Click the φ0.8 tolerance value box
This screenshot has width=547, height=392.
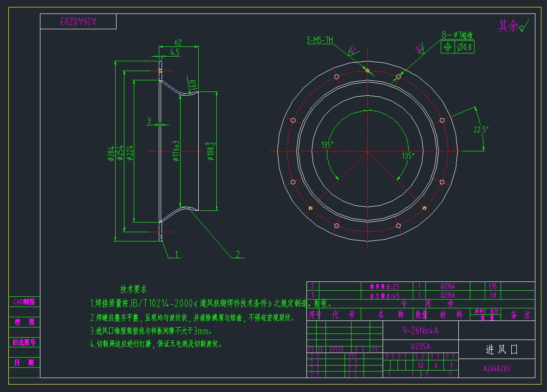pyautogui.click(x=464, y=47)
